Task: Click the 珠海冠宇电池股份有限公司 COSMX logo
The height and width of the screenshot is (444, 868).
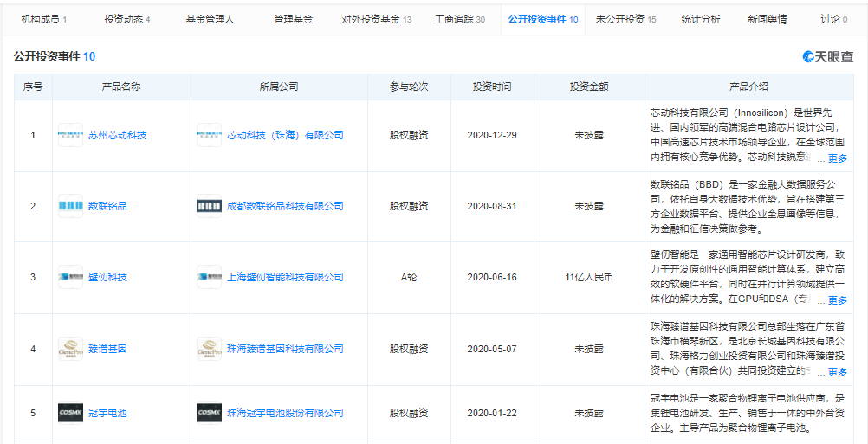Action: click(x=210, y=413)
